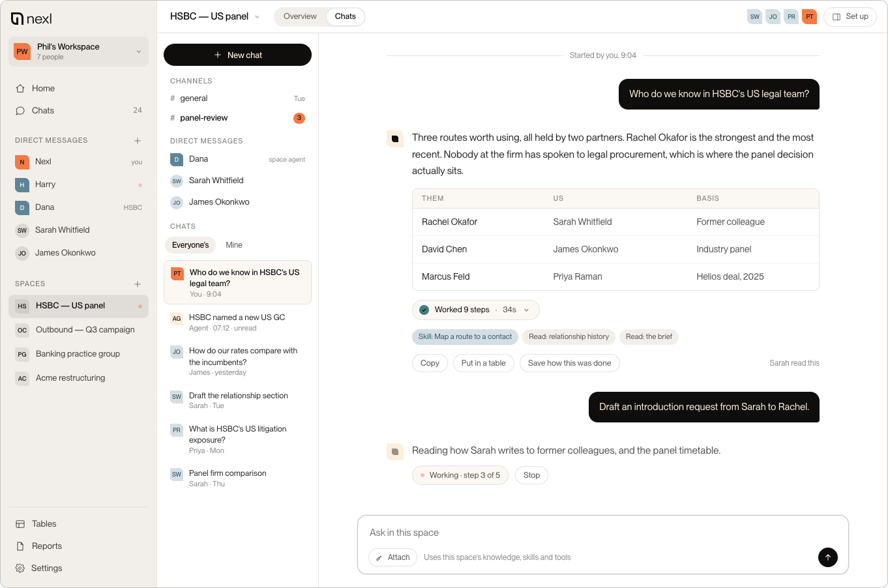Open the Set up panel
Image resolution: width=888 pixels, height=588 pixels.
pos(850,17)
